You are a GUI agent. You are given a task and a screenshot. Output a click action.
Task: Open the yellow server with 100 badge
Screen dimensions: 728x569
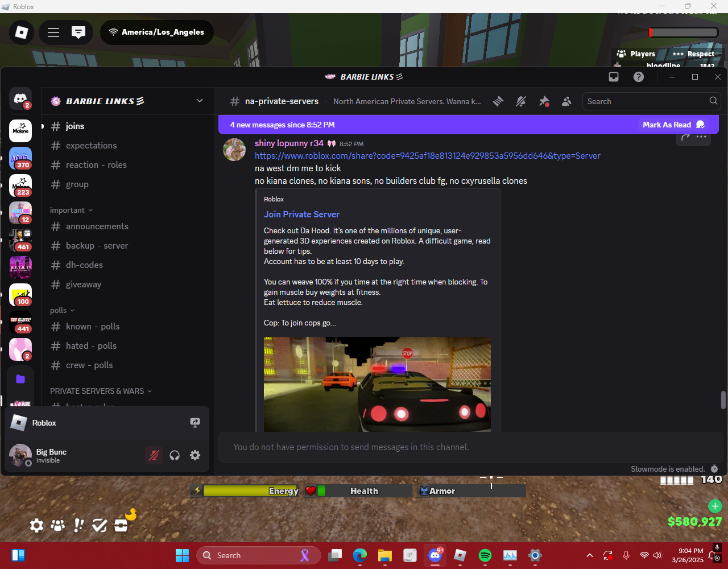tap(20, 295)
